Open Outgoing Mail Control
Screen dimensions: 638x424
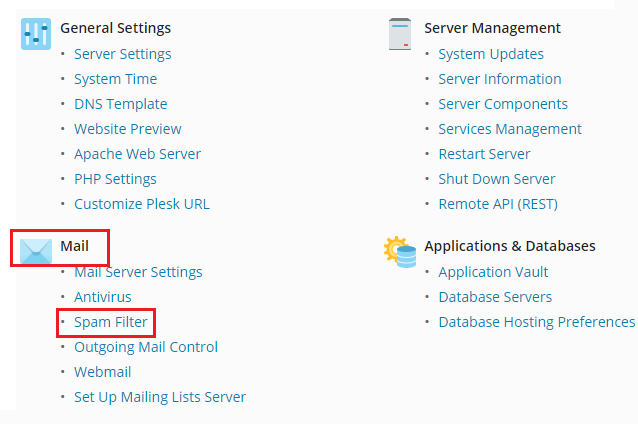point(145,347)
